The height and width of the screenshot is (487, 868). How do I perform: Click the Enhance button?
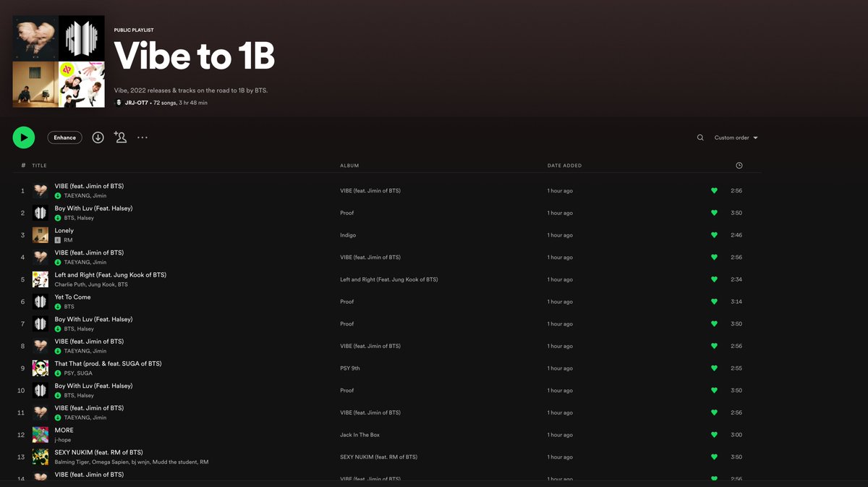pos(64,137)
